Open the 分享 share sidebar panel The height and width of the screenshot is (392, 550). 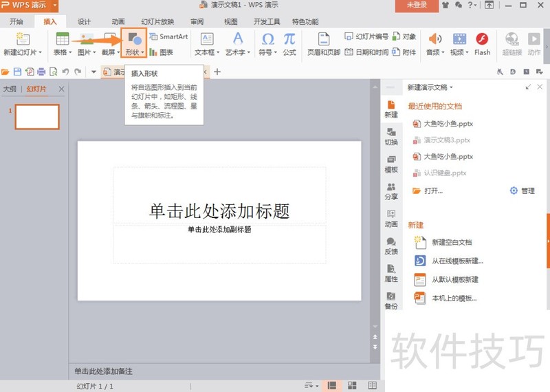tap(391, 191)
